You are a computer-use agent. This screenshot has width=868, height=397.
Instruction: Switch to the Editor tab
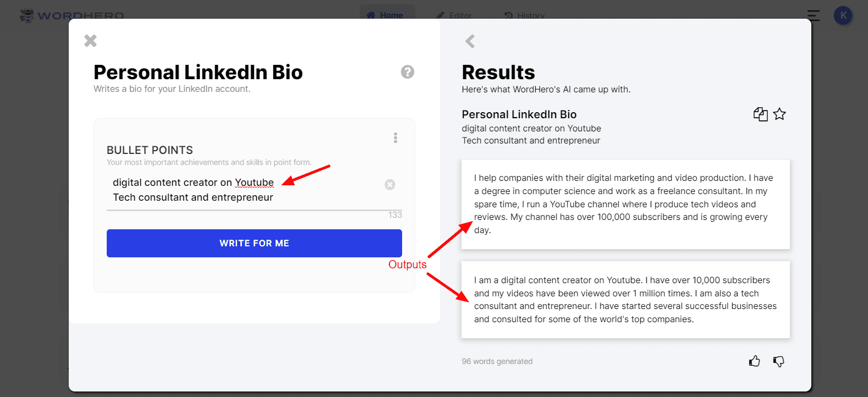[454, 15]
